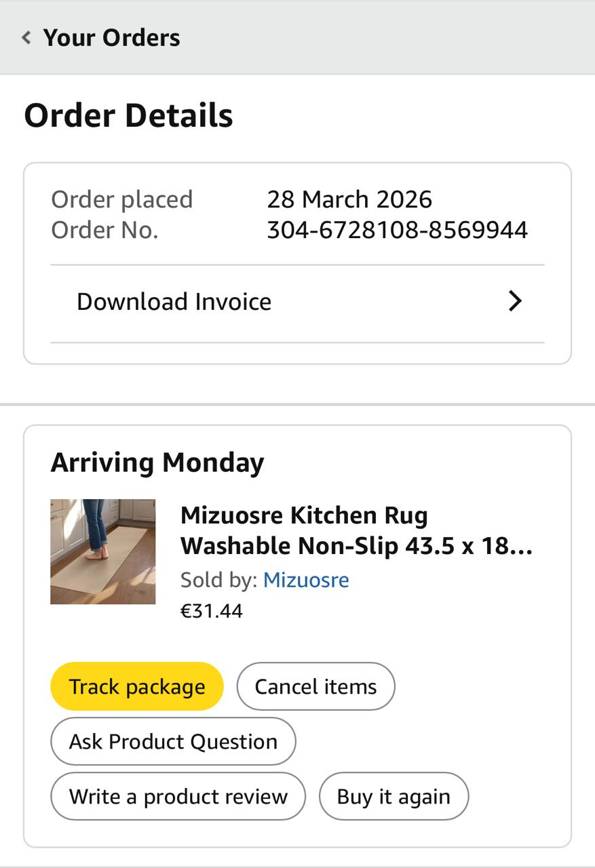This screenshot has height=868, width=595.
Task: Click order number 304-6728108-8569944
Action: (397, 230)
